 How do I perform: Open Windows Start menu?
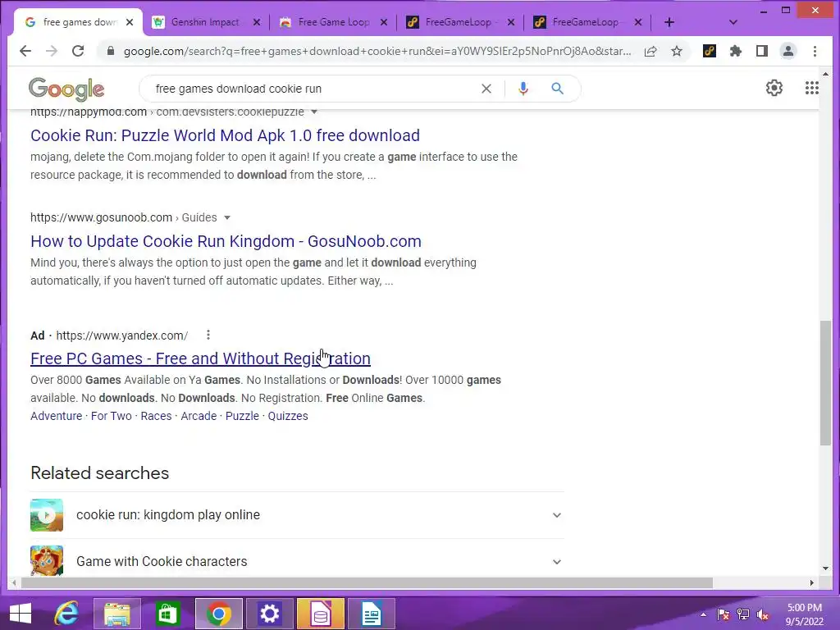point(21,614)
